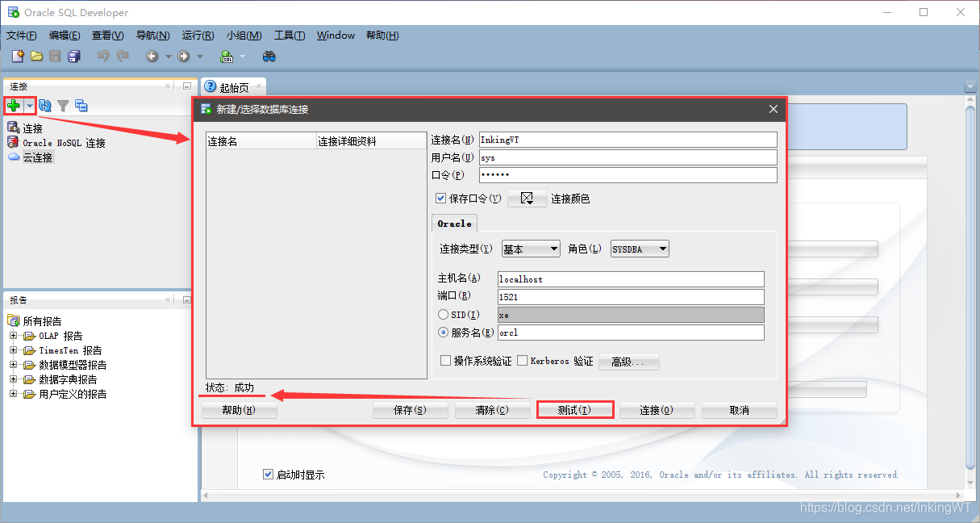The image size is (980, 523).
Task: Click the 连接(O) button
Action: [657, 410]
